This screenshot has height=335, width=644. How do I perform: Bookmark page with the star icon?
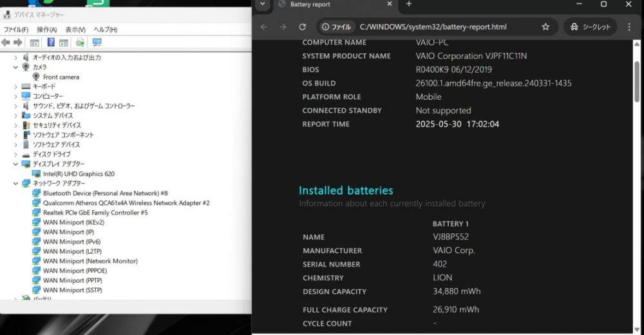[545, 26]
